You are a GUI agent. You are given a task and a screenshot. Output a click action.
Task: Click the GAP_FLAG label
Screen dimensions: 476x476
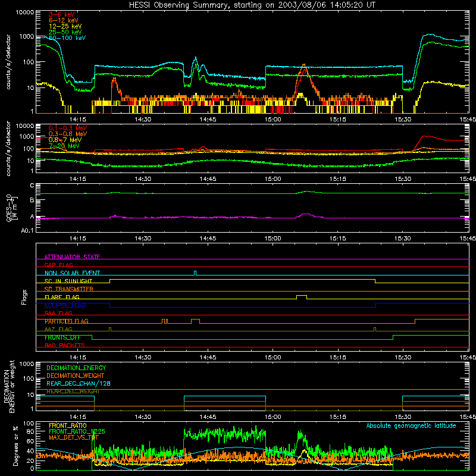58,265
